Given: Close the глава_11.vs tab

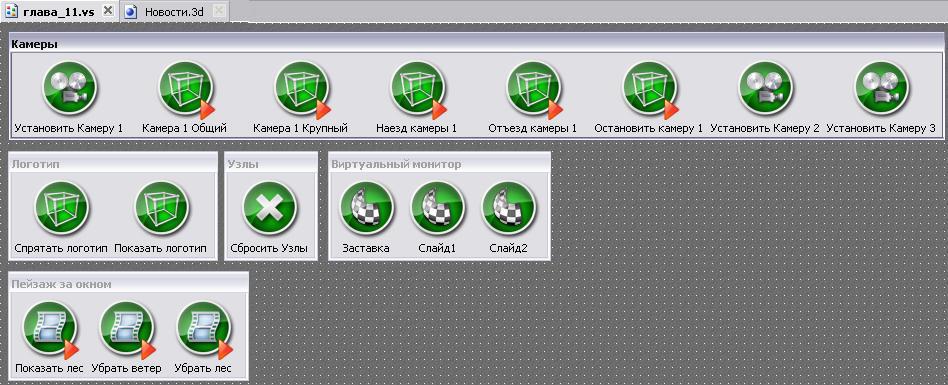Looking at the screenshot, I should coord(108,10).
